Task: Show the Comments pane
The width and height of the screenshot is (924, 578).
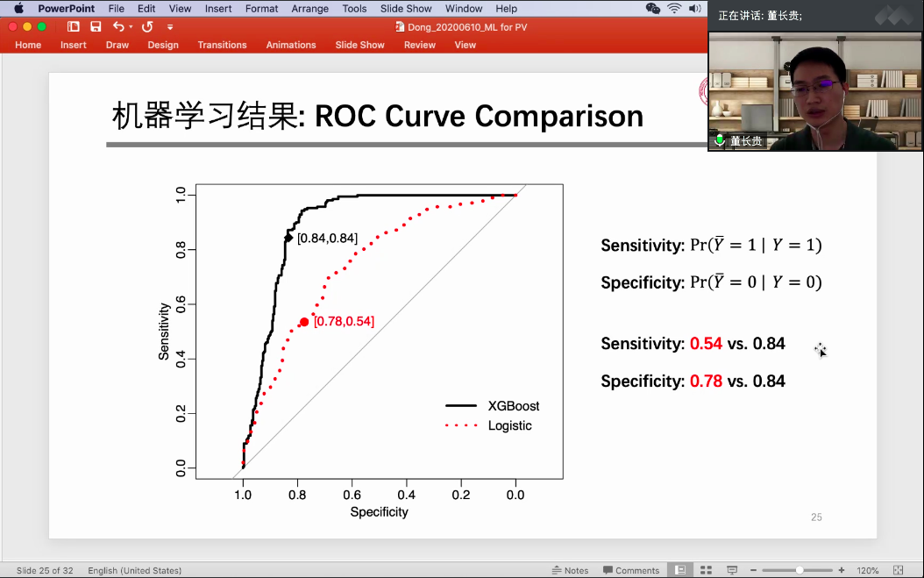Action: (x=631, y=570)
